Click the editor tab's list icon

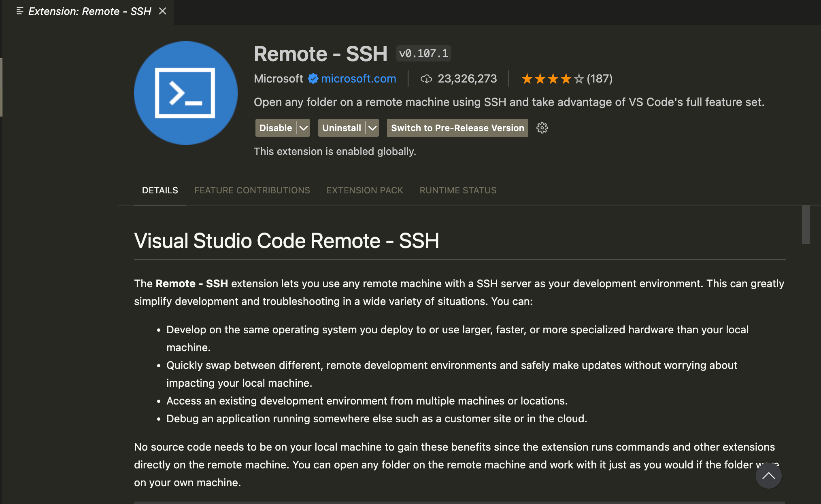[x=19, y=11]
